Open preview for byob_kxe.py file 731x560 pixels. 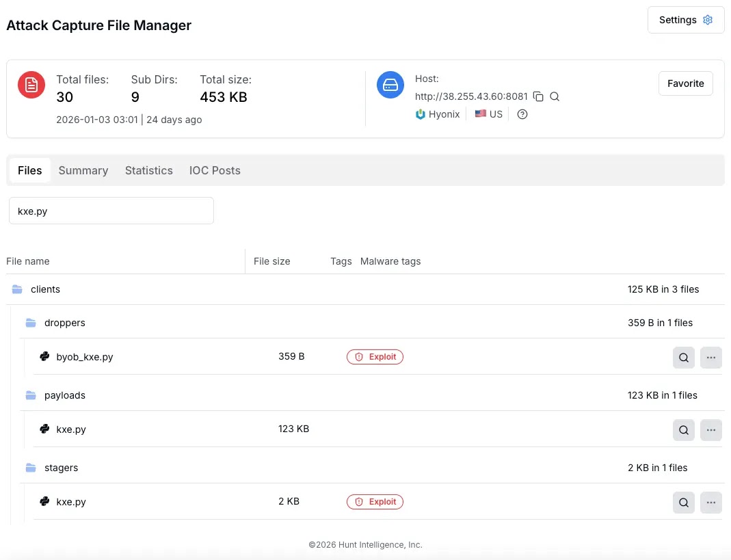[684, 357]
